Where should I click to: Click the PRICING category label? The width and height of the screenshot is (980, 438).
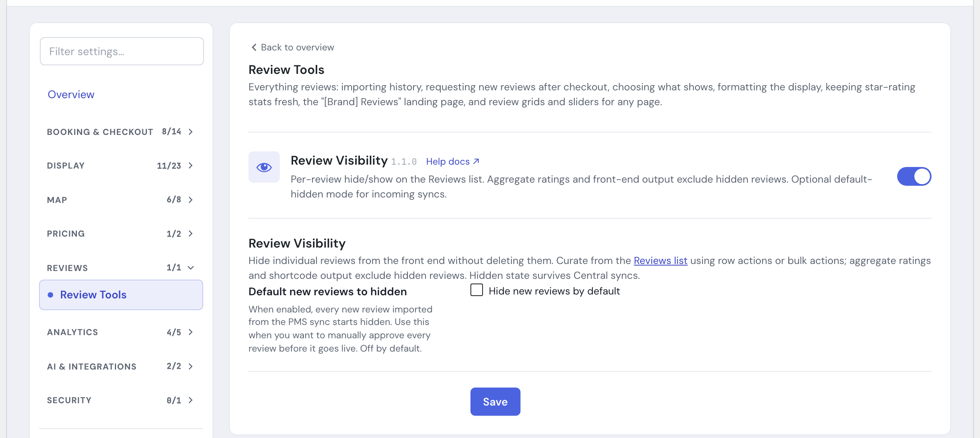[x=66, y=233]
